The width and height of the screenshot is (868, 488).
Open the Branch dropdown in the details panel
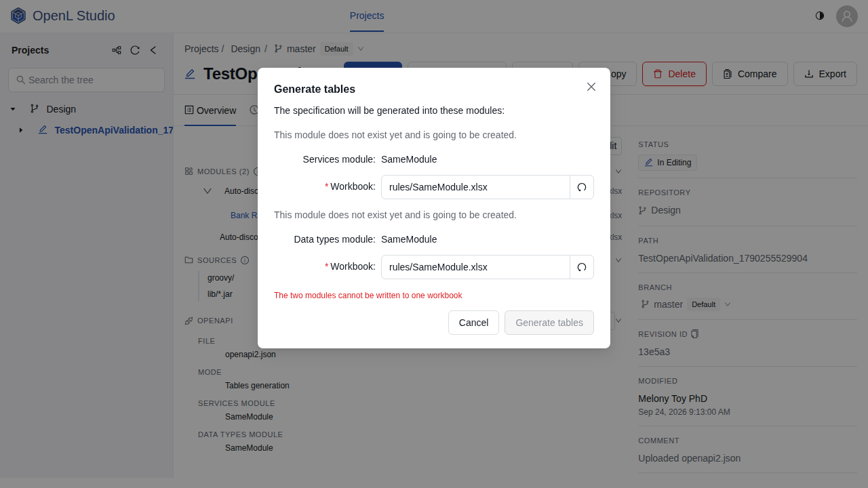pos(728,304)
